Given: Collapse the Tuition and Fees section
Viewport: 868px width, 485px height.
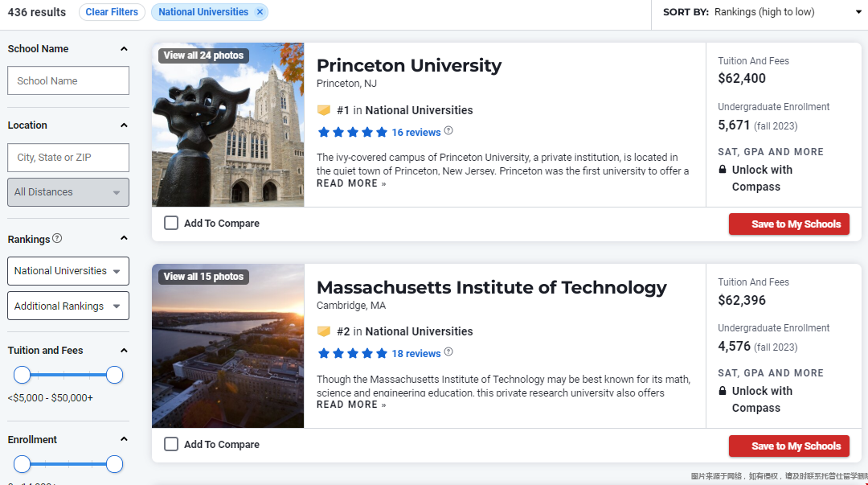Looking at the screenshot, I should [124, 351].
